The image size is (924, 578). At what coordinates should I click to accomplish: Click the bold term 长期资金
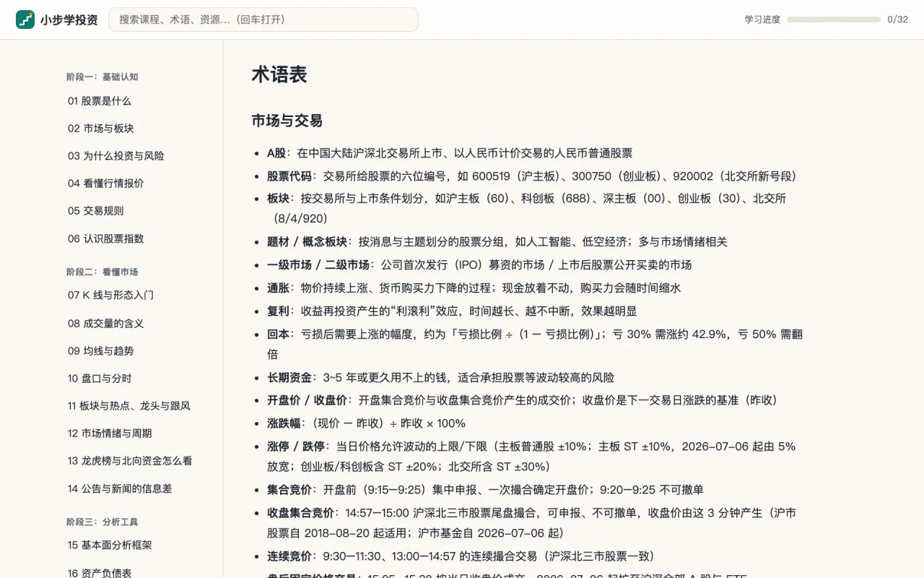coord(289,378)
